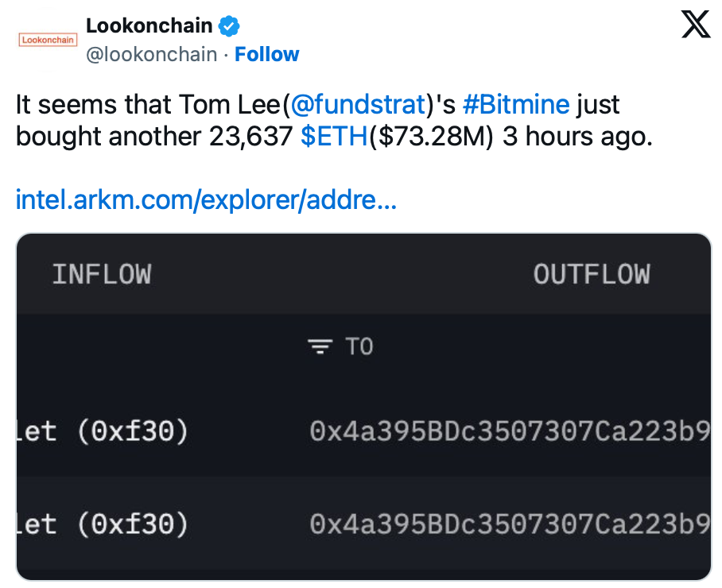Select the first 0x4a395BDc address

[x=509, y=431]
